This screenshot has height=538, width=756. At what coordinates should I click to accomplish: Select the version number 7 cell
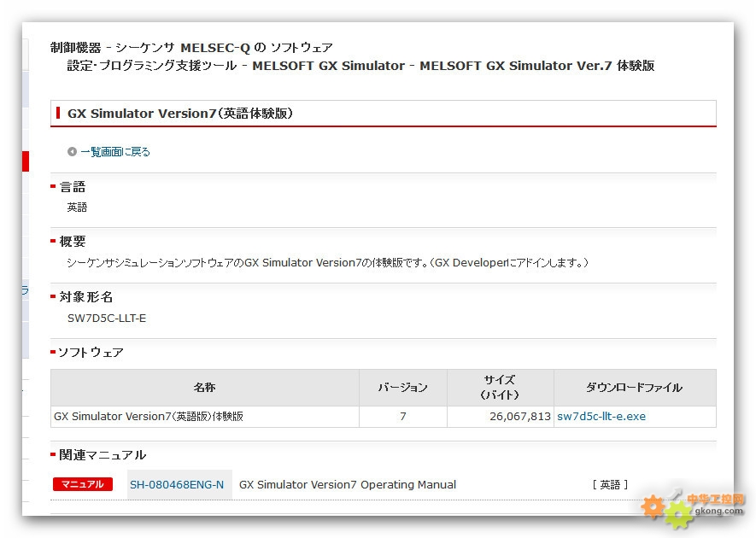click(x=403, y=417)
